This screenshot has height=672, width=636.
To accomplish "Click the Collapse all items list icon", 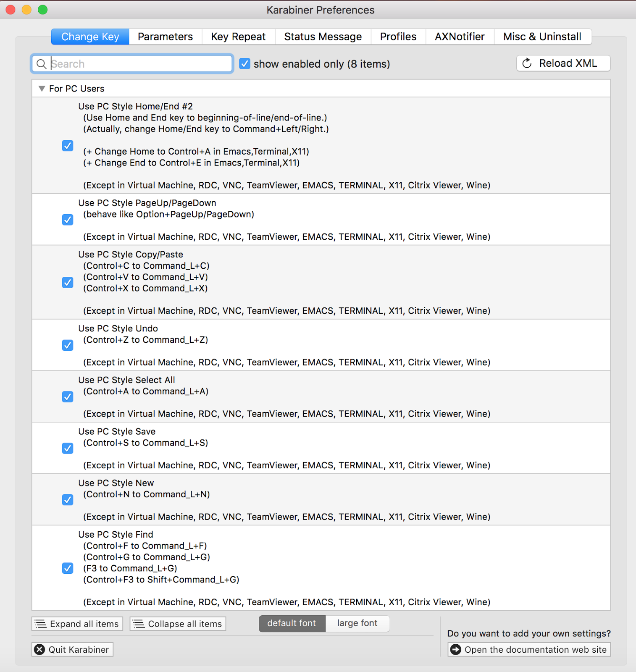I will (x=139, y=624).
